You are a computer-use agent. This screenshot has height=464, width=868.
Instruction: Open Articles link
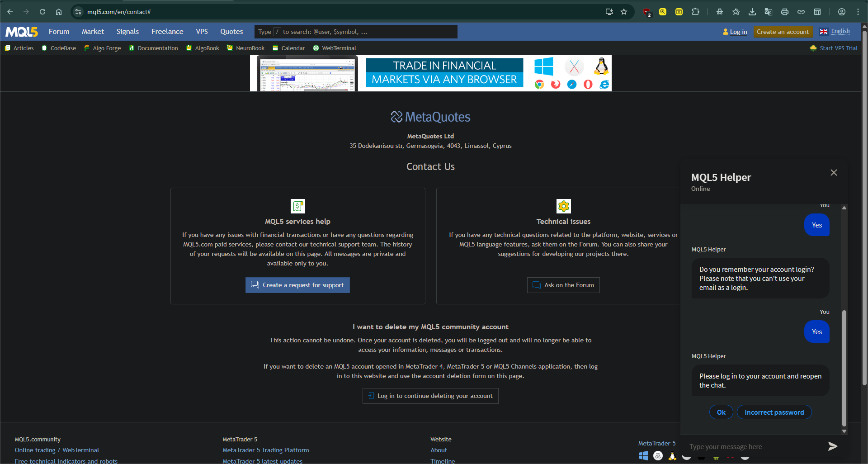coord(19,48)
